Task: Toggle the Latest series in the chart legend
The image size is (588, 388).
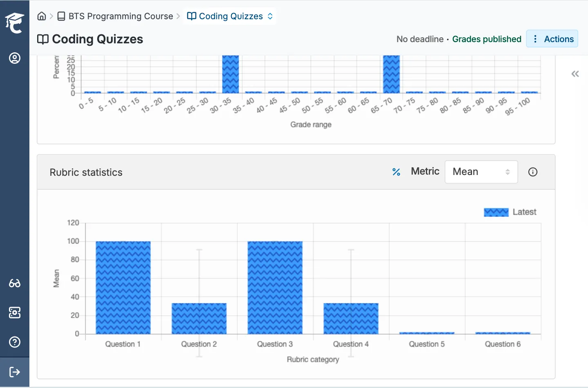Action: 510,212
